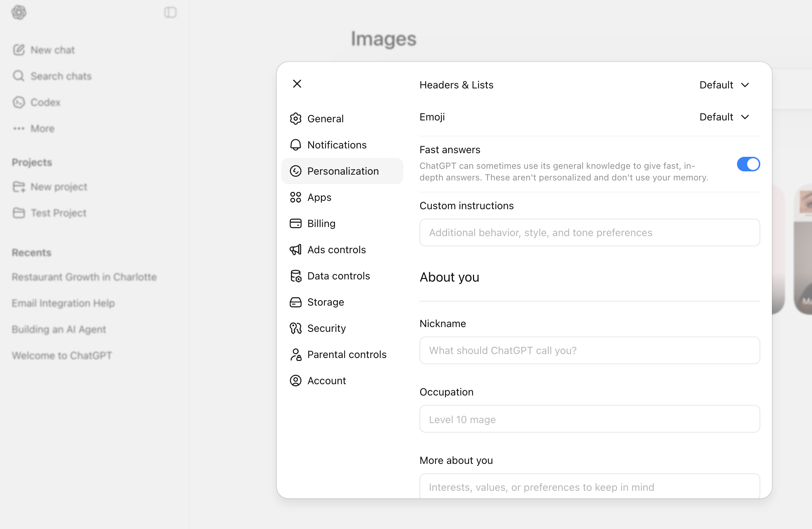Image resolution: width=812 pixels, height=529 pixels.
Task: Click the Nickname input field
Action: (590, 350)
